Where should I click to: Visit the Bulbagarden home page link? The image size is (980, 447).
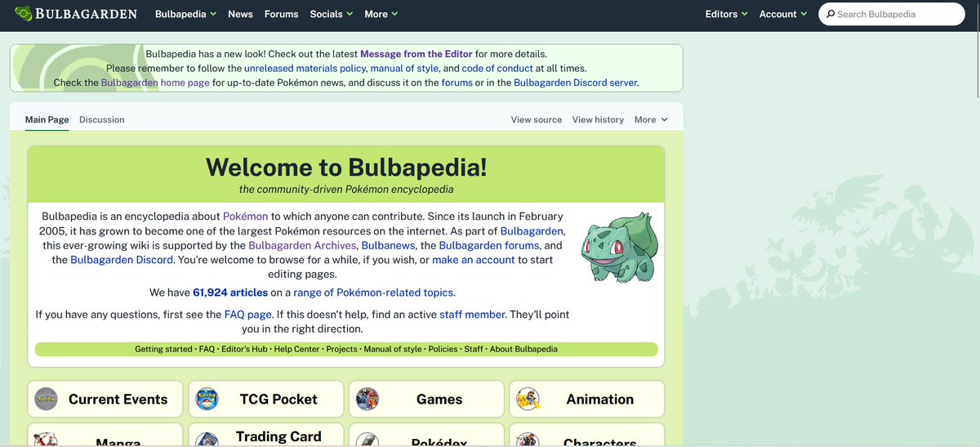point(155,83)
